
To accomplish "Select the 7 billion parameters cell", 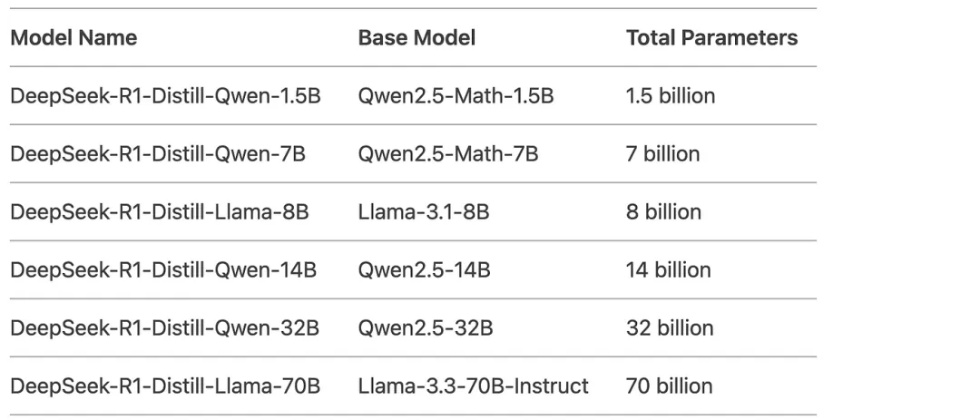I will [663, 153].
